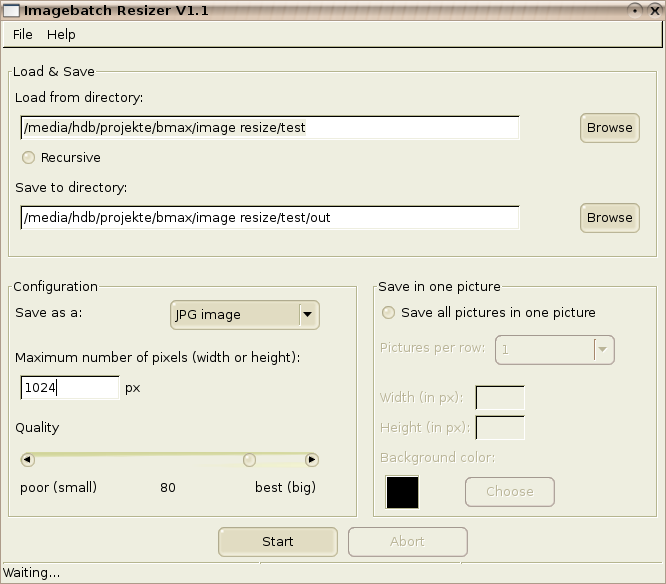Click the quality slider left arrow
Screen dimensions: 666x584
click(28, 460)
